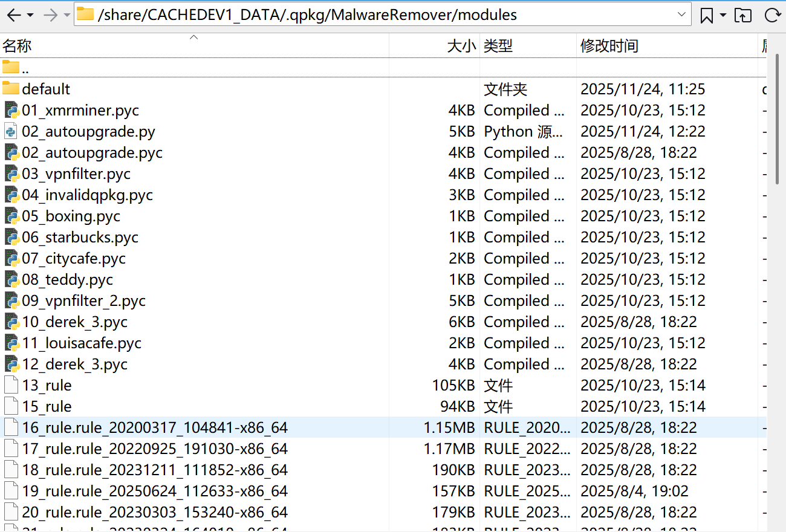Open the back history dropdown arrow
The height and width of the screenshot is (532, 786).
pyautogui.click(x=30, y=15)
